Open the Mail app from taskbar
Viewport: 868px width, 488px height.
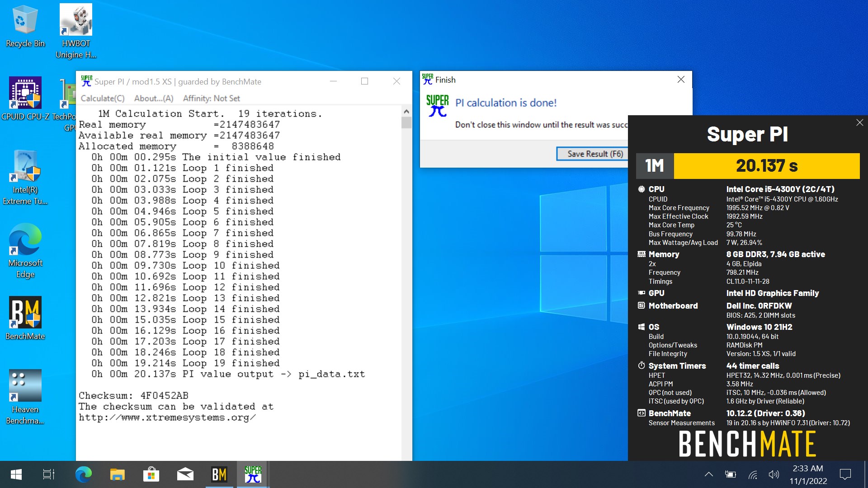tap(185, 474)
